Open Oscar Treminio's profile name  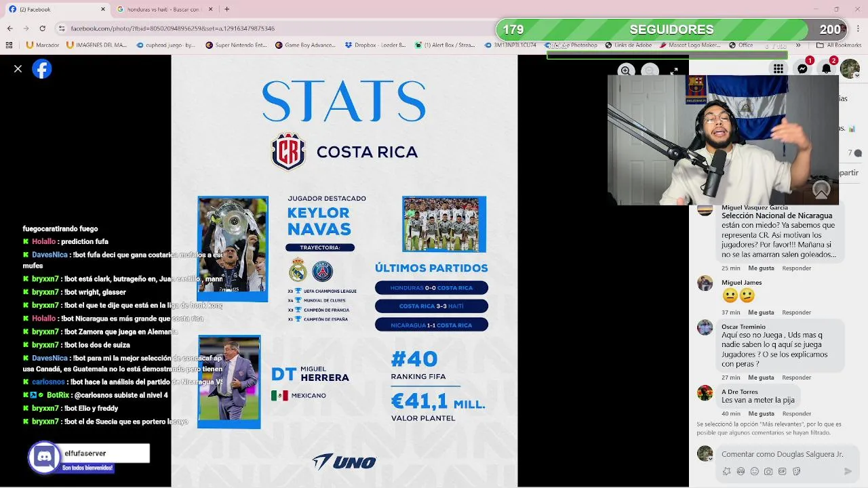(743, 327)
